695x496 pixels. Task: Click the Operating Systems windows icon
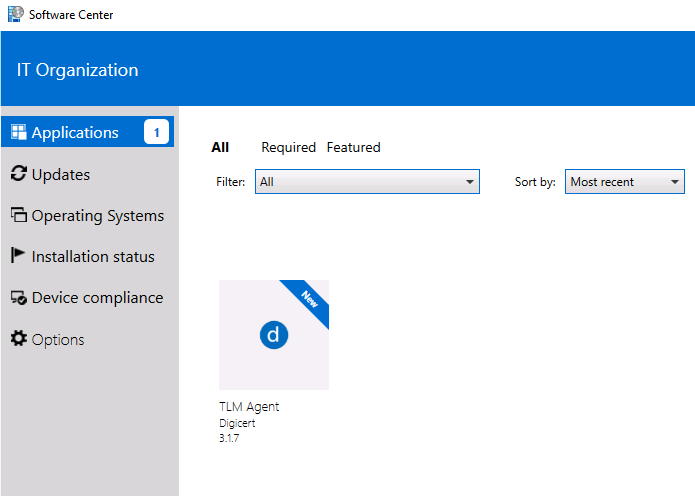18,215
